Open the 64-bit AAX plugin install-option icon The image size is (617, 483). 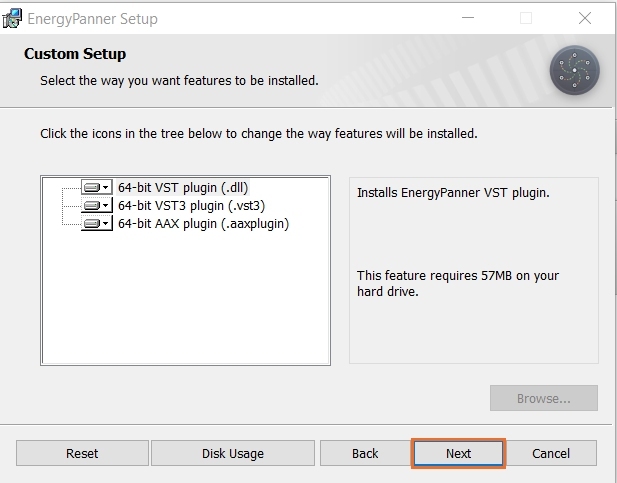tap(96, 224)
